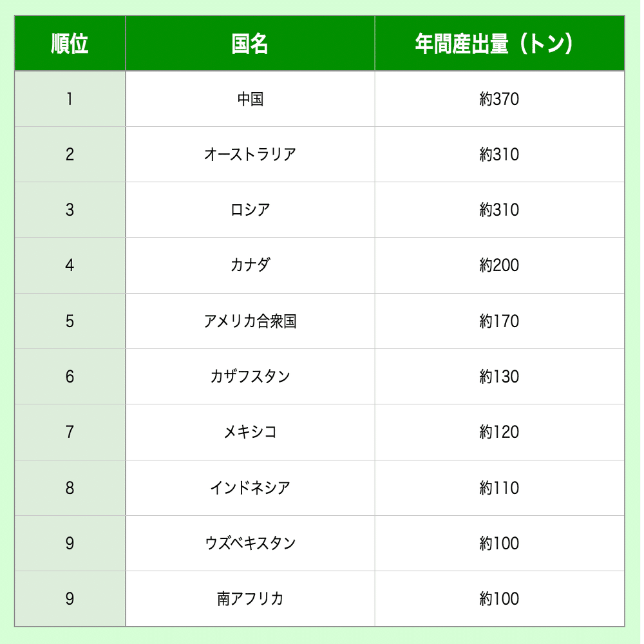Screen dimensions: 644x644
Task: Select the カザフスタン cell
Action: coord(250,376)
